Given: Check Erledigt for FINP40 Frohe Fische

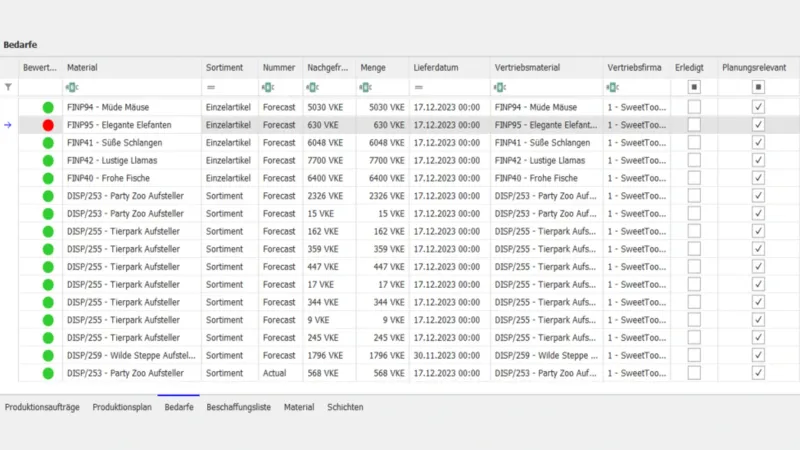Looking at the screenshot, I should click(694, 178).
